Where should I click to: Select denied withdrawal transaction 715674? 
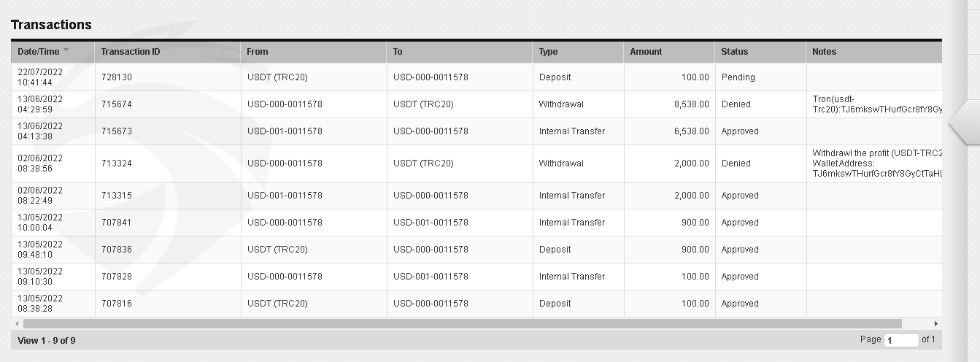(x=477, y=104)
